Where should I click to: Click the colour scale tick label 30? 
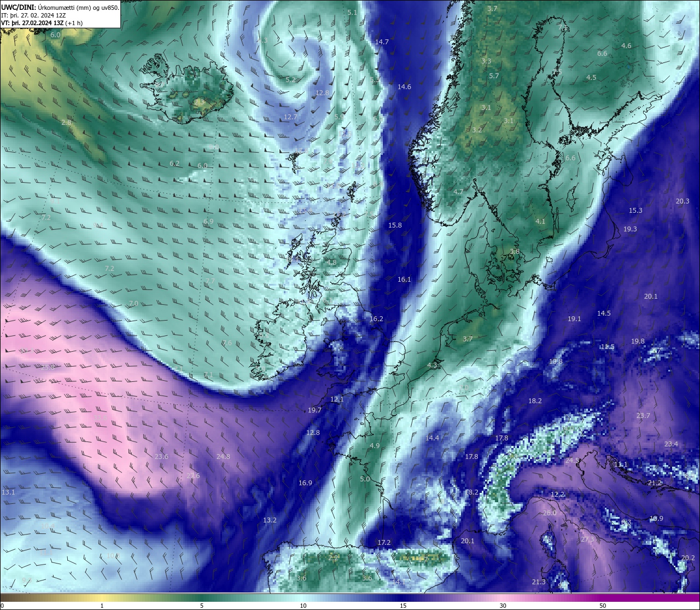[x=503, y=606]
